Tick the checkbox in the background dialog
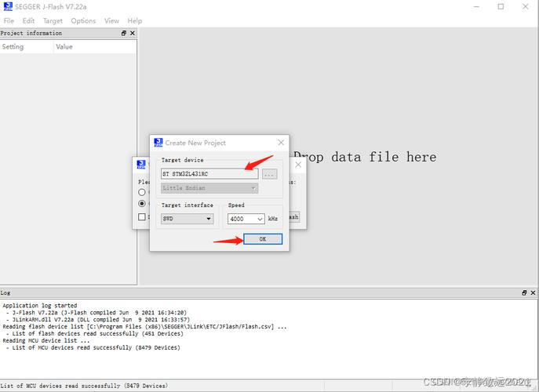Image resolution: width=539 pixels, height=392 pixels. point(142,217)
